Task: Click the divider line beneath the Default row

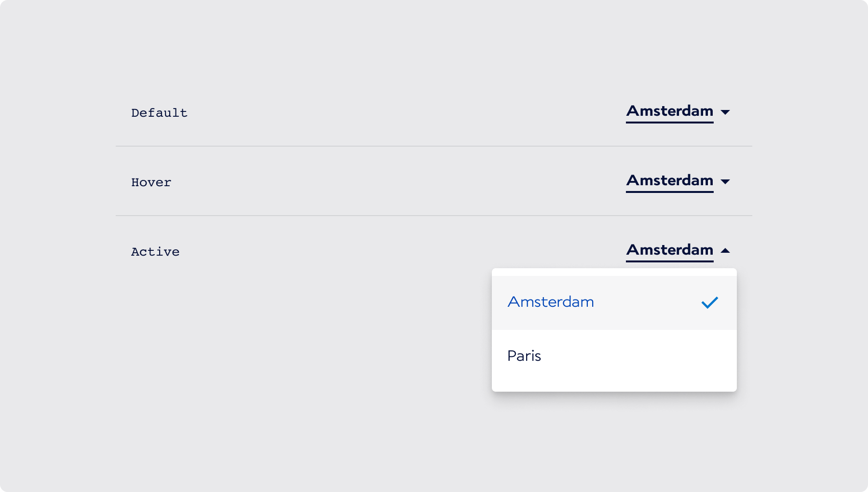Action: [434, 146]
